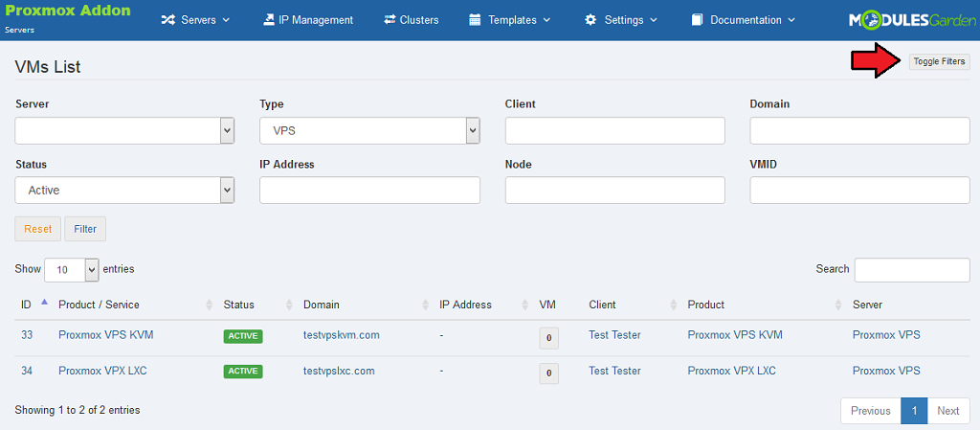Click VM count button in ID 33 row
980x430 pixels.
pos(548,338)
